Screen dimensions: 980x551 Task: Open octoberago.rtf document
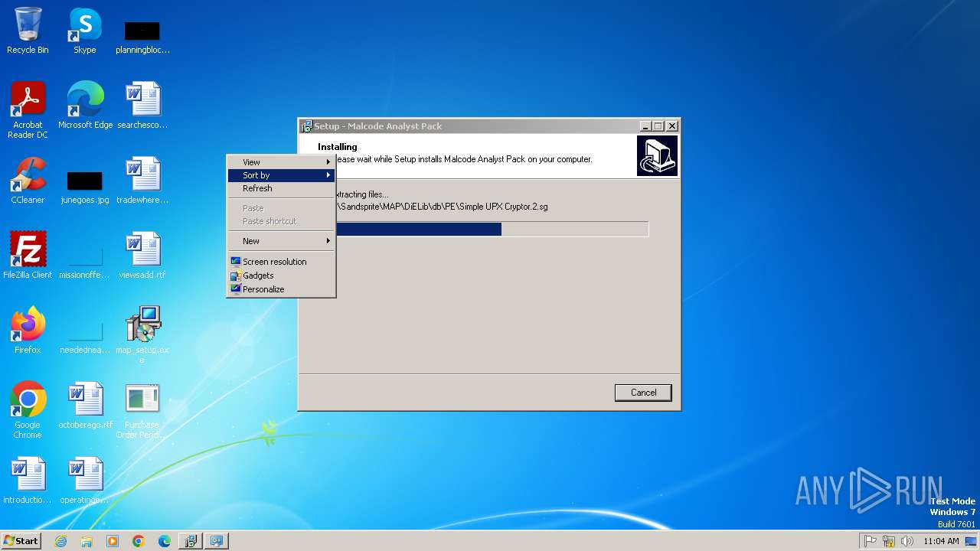[x=85, y=406]
